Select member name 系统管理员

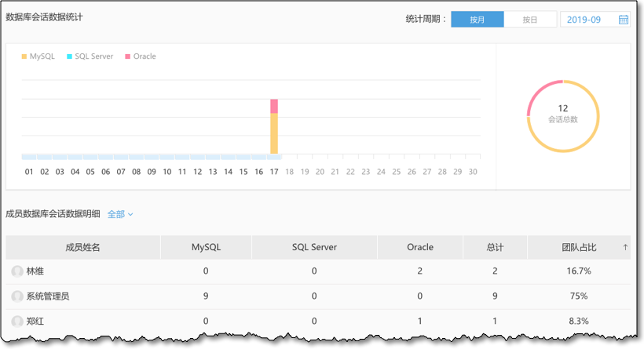pyautogui.click(x=48, y=296)
